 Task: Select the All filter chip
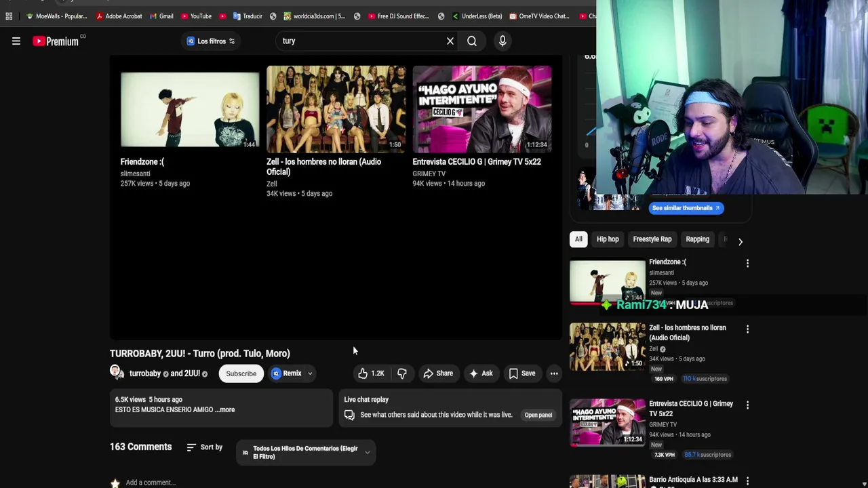point(578,239)
